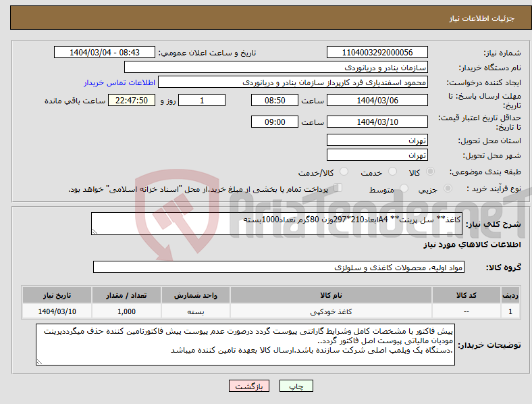The width and height of the screenshot is (532, 404).
Task: Click response deadline time 08:50
Action: [275, 100]
